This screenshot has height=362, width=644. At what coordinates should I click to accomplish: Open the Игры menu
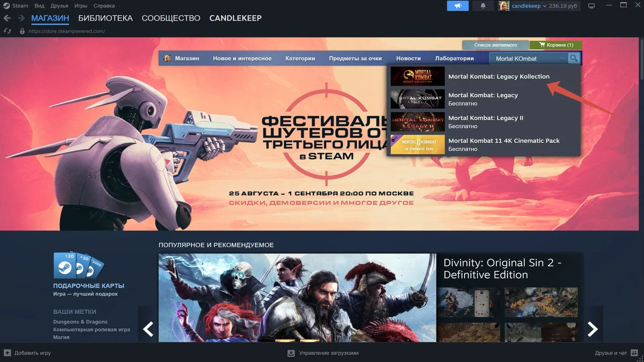(x=81, y=6)
